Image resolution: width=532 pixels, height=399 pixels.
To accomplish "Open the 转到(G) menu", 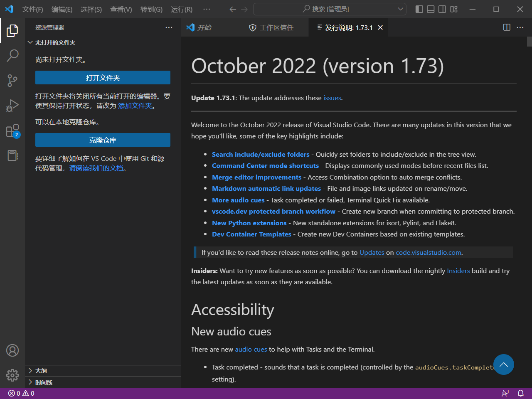I will [151, 9].
